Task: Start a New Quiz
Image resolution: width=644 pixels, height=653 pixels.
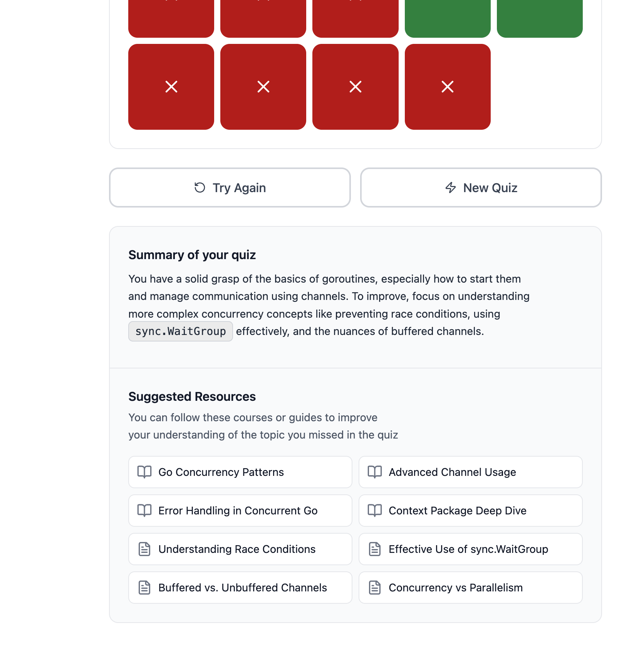Action: tap(481, 188)
